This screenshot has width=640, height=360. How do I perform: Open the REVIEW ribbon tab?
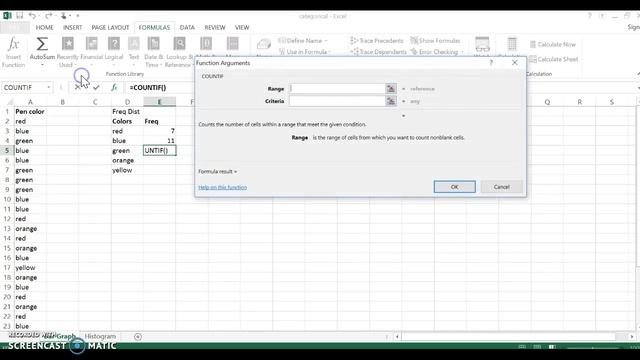click(x=215, y=27)
